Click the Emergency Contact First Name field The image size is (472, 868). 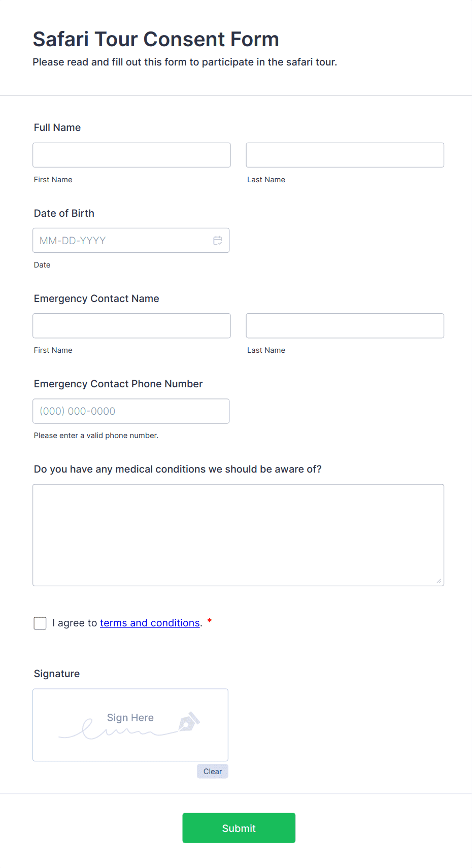(x=131, y=325)
